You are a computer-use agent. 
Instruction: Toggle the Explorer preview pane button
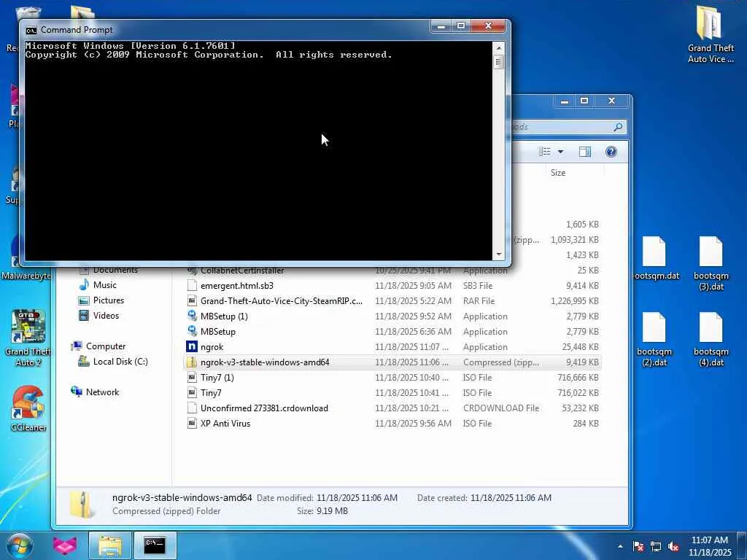coord(585,152)
